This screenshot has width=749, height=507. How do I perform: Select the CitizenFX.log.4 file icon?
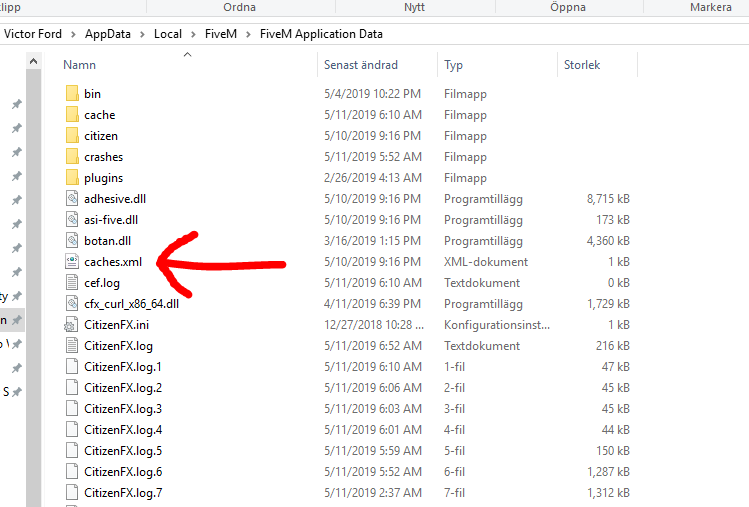point(72,430)
